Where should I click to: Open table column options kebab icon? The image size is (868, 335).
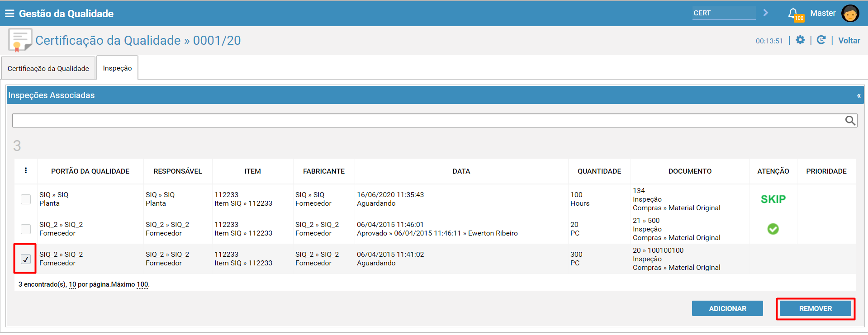tap(26, 170)
